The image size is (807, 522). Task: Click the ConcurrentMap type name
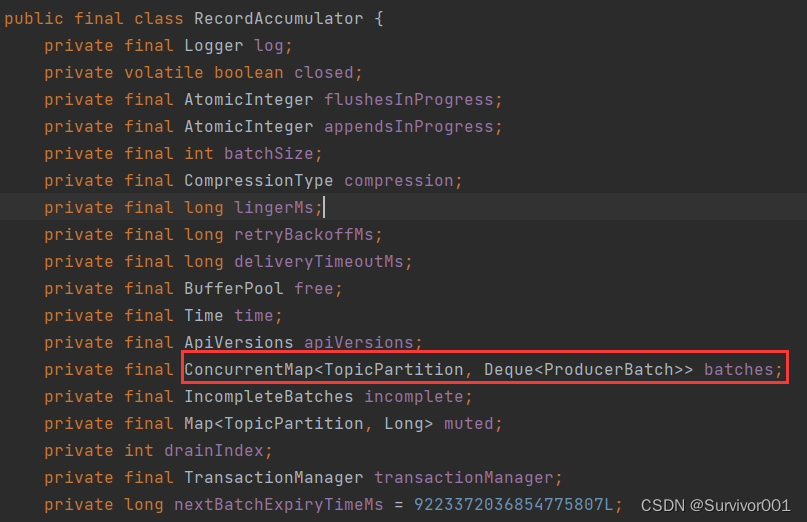[248, 370]
